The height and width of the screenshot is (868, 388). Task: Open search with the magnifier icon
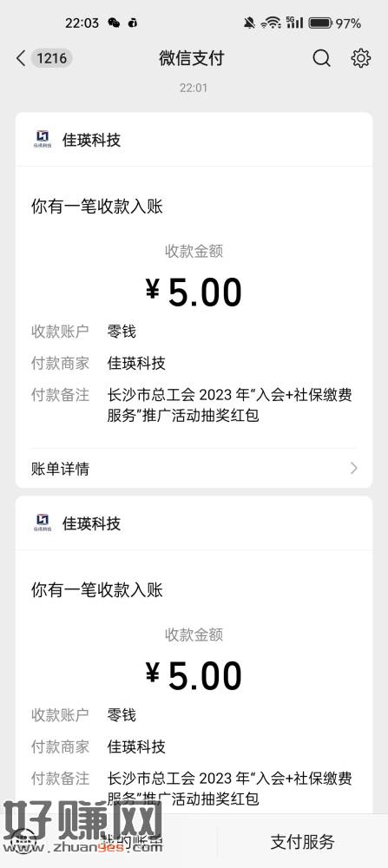pyautogui.click(x=321, y=58)
